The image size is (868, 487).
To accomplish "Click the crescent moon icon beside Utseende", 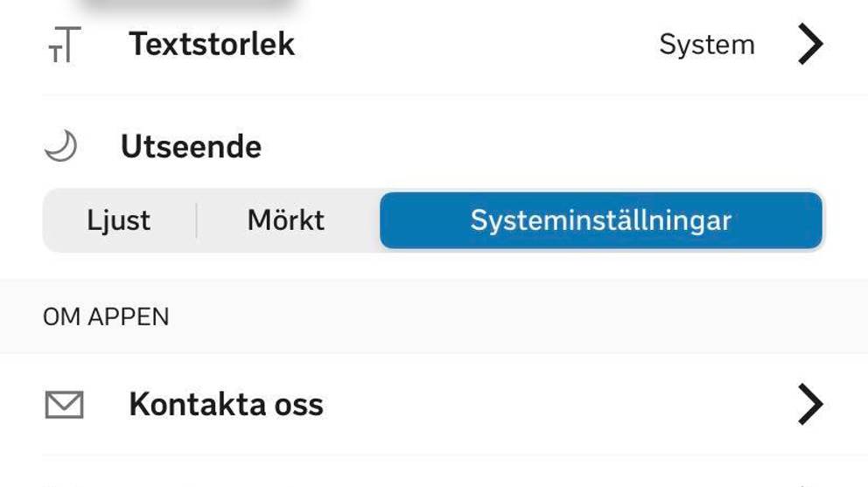I will pyautogui.click(x=61, y=146).
